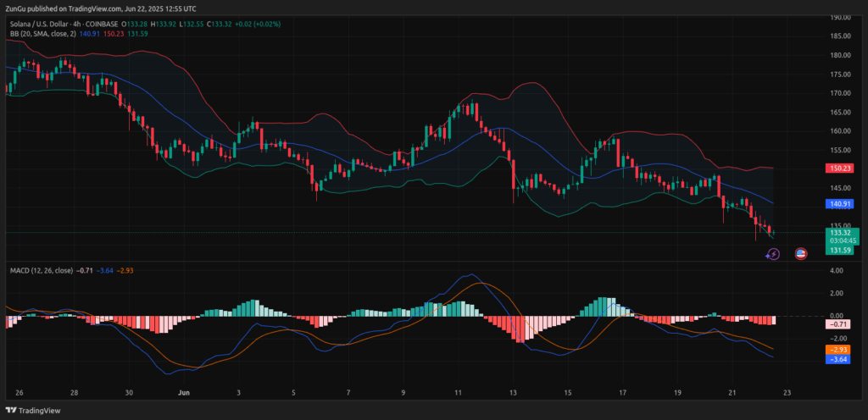Click the 180.00 price axis label

click(x=841, y=55)
